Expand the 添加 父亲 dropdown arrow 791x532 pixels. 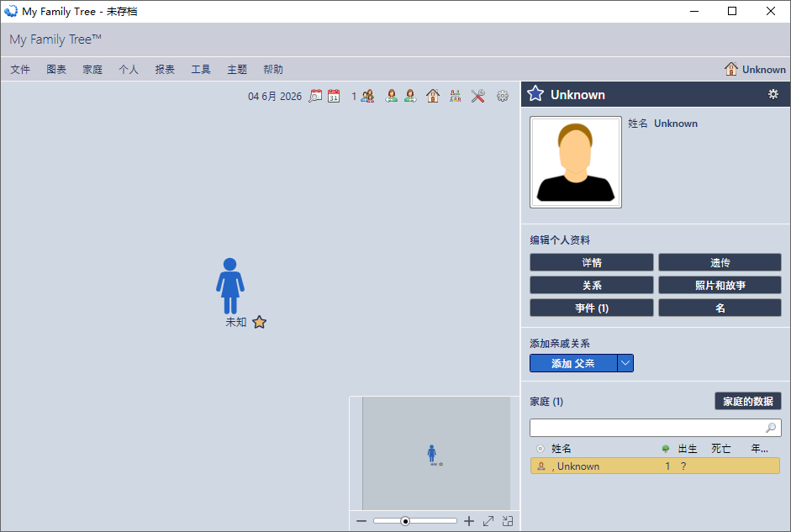click(x=625, y=363)
